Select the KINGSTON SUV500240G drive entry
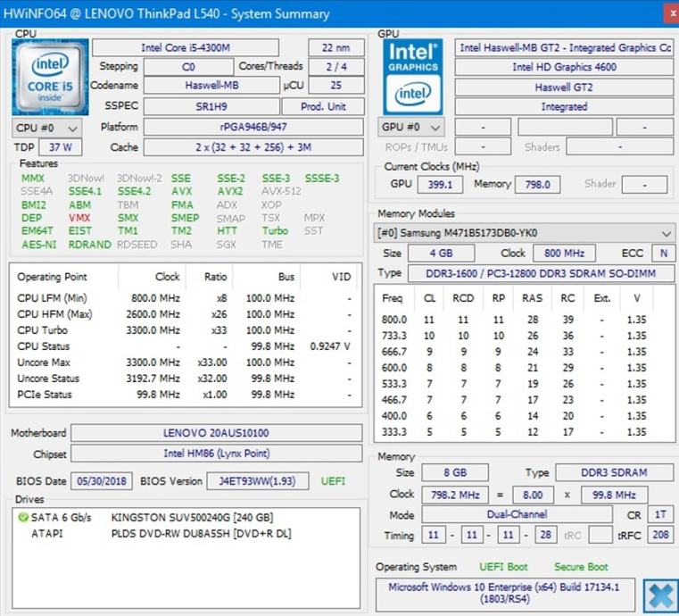The image size is (679, 616). pyautogui.click(x=192, y=518)
